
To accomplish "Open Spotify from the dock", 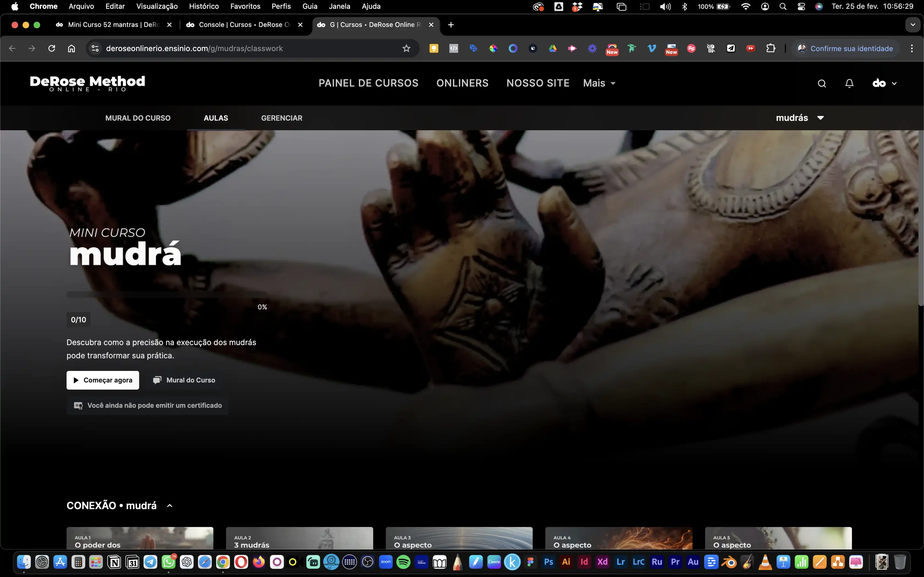I will pyautogui.click(x=403, y=562).
